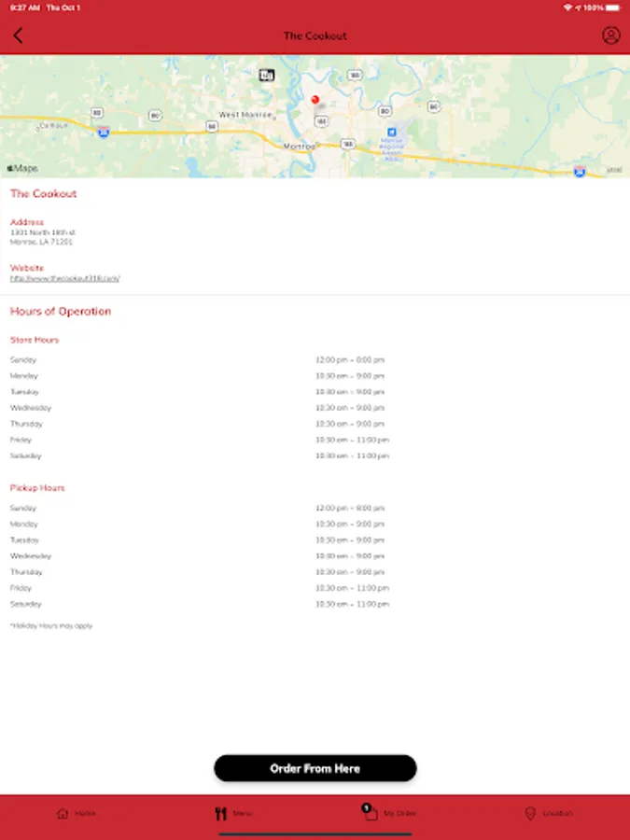Click the Pickup Hours label
This screenshot has height=840, width=630.
click(37, 488)
